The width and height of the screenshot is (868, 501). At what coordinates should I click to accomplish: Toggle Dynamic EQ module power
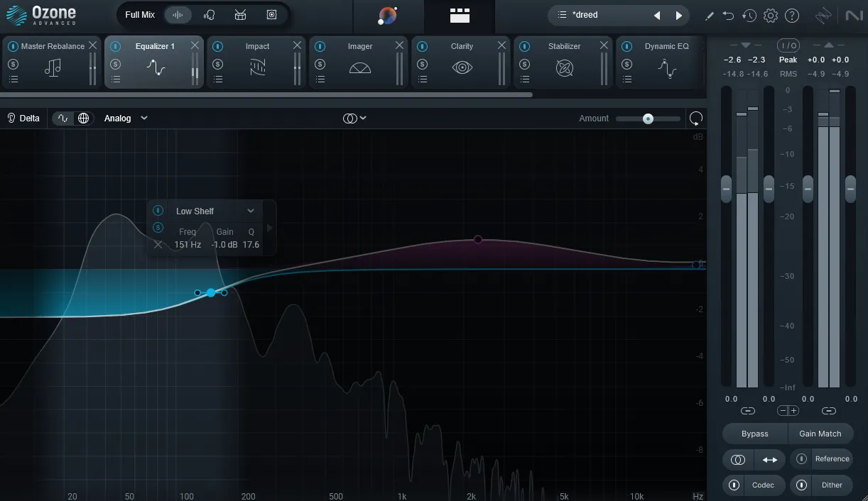[x=626, y=46]
